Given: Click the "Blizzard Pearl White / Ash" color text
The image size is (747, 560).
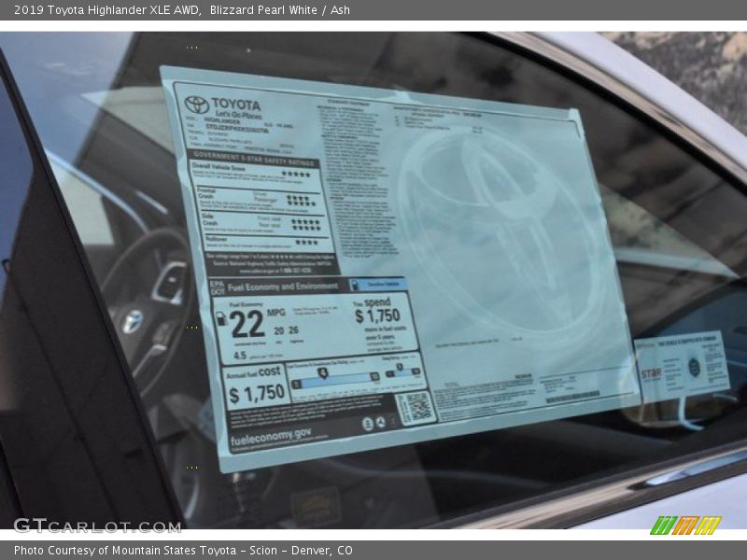Looking at the screenshot, I should click(279, 10).
